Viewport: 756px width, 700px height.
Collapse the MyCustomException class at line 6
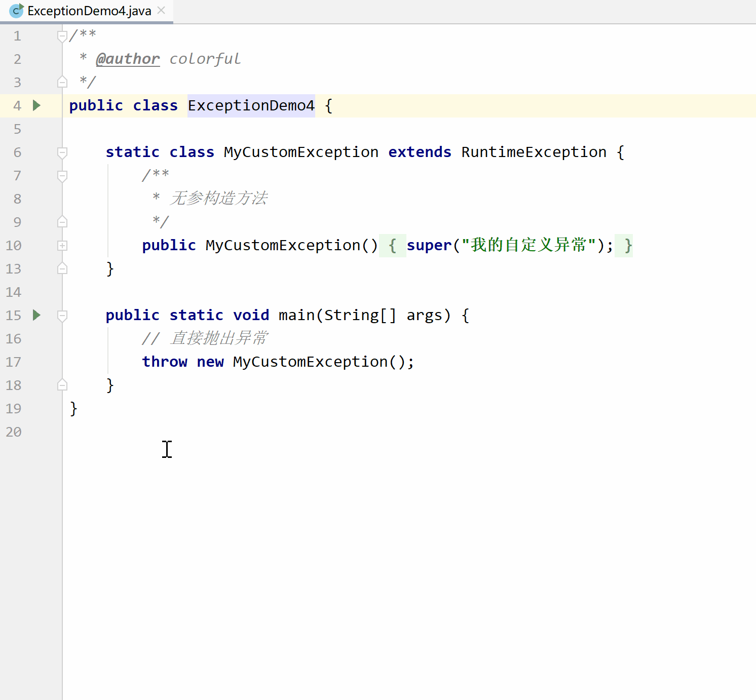pos(62,152)
